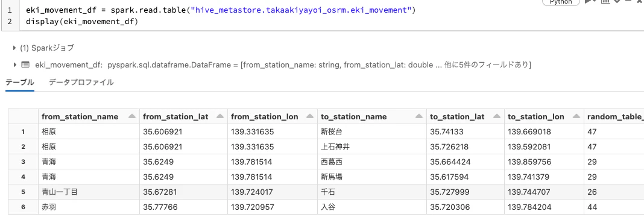The image size is (644, 217).
Task: Click the table icon beside eki_movement_df schema
Action: [25, 65]
